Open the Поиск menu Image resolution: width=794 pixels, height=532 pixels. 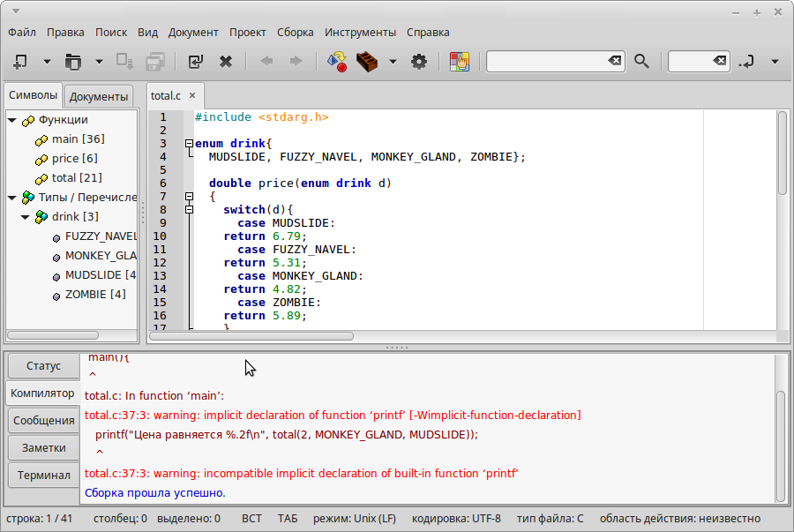tap(111, 33)
